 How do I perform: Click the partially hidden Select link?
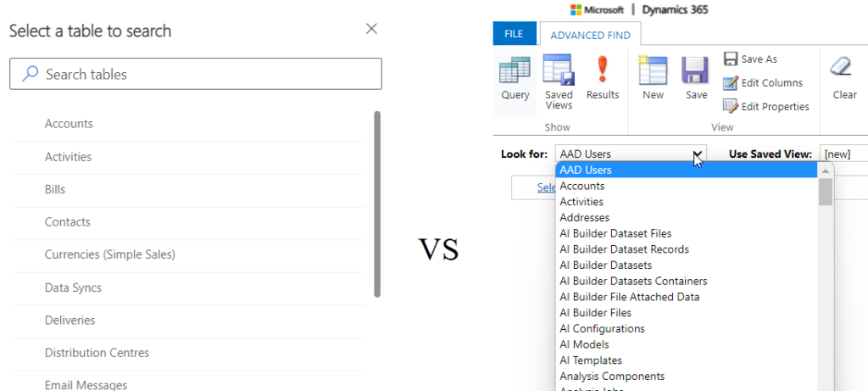coord(547,187)
